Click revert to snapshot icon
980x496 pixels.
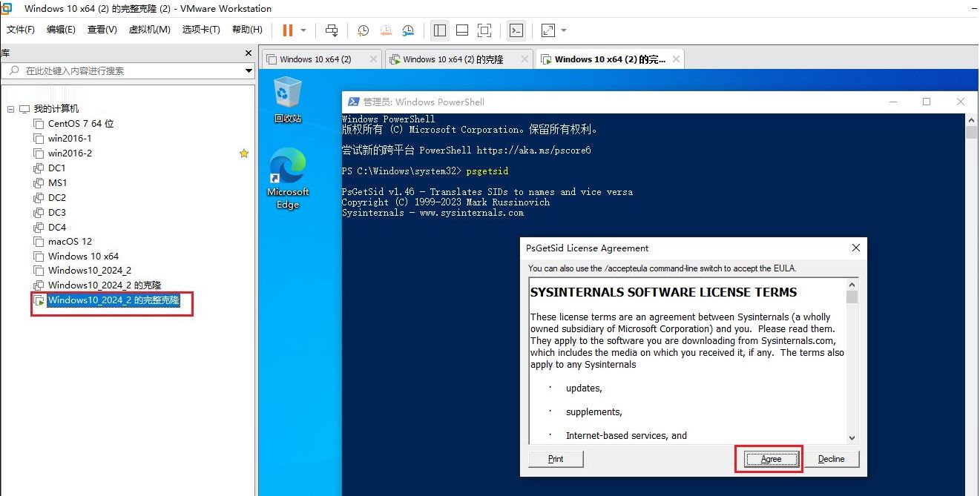[386, 30]
